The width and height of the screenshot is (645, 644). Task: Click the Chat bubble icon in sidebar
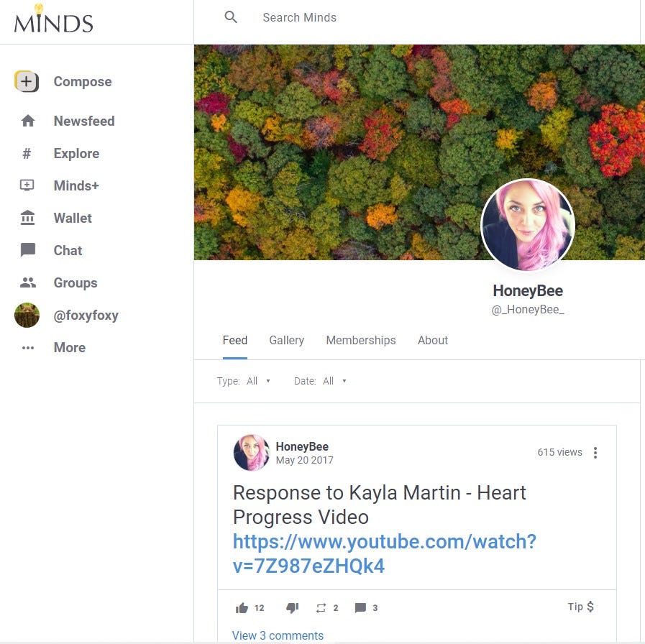point(27,250)
